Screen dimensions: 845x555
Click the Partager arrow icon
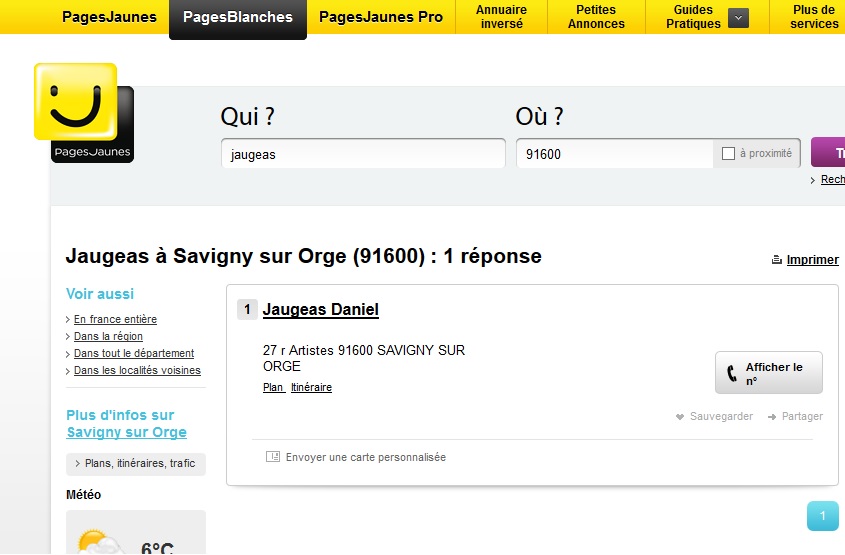coord(773,417)
